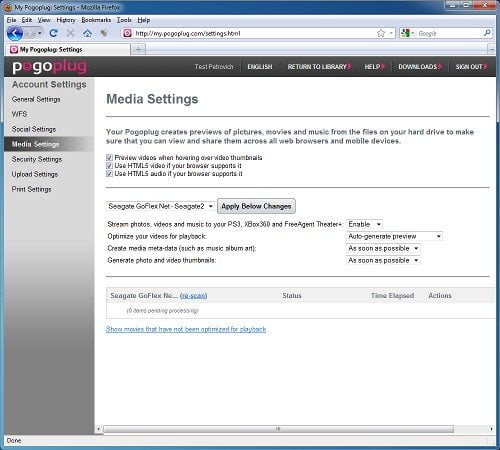This screenshot has width=500, height=450.
Task: Click the URL address field
Action: tap(253, 33)
